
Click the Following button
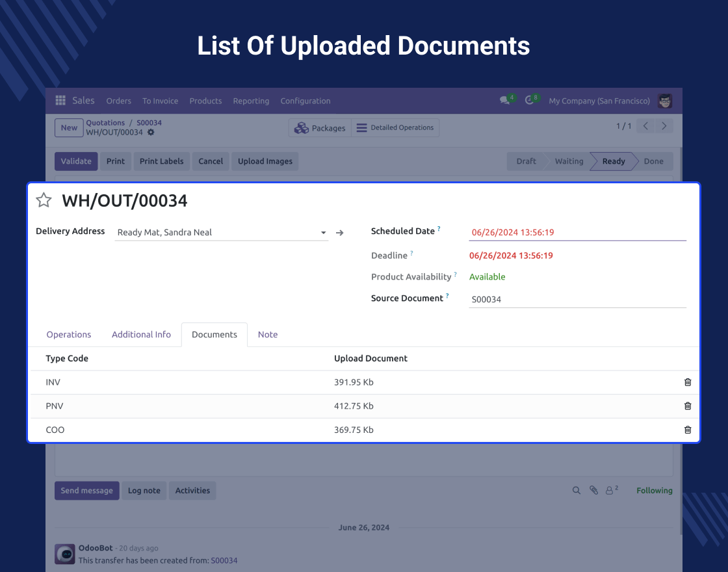point(654,490)
